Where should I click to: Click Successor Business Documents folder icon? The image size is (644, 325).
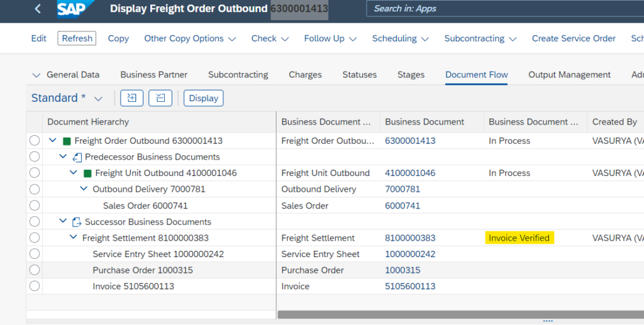77,222
